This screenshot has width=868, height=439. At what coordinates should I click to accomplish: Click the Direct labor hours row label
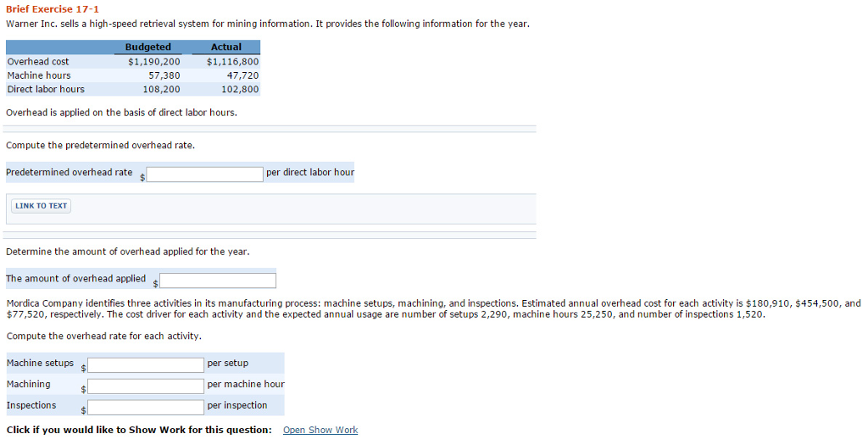pos(46,89)
